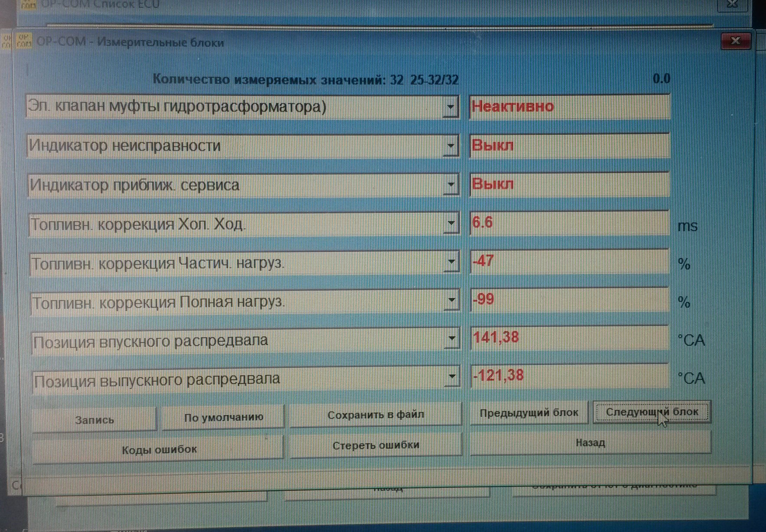The height and width of the screenshot is (532, 766).
Task: Expand the Индикатор неисправности dropdown arrow
Action: [451, 146]
